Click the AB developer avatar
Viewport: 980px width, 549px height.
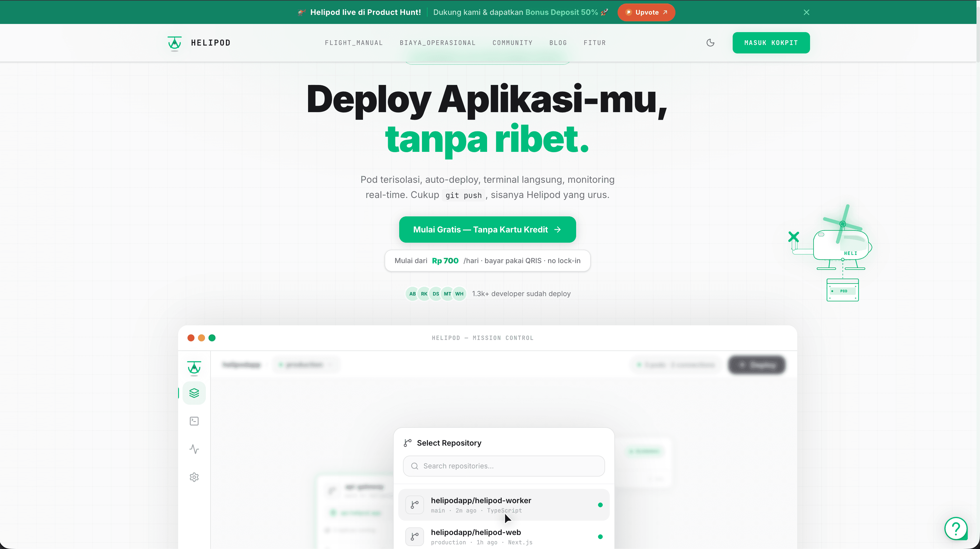[412, 294]
